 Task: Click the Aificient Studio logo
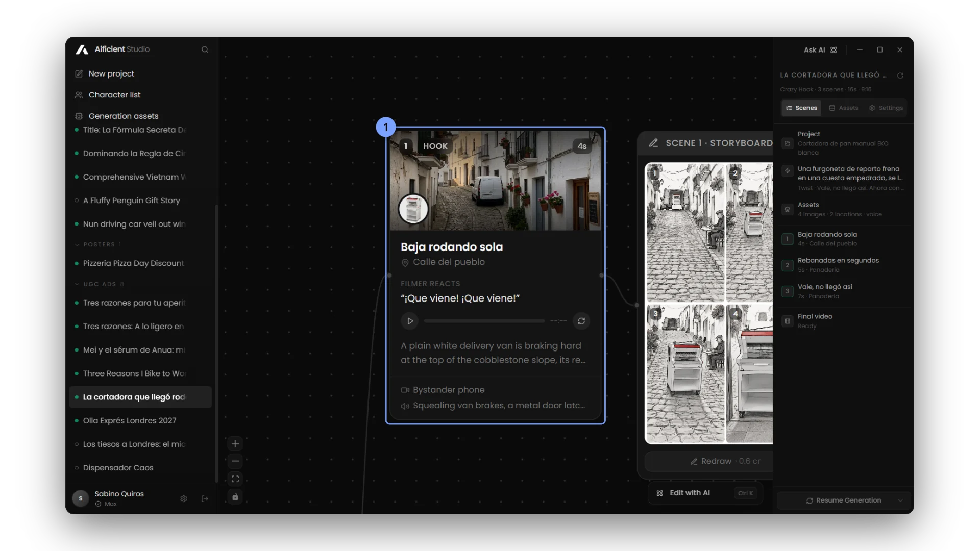click(82, 49)
